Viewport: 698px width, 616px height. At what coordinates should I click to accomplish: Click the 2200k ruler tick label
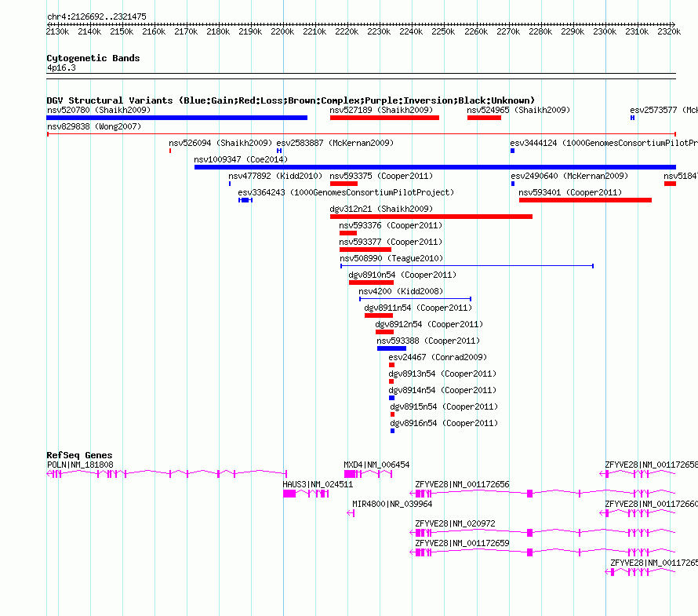[x=282, y=31]
